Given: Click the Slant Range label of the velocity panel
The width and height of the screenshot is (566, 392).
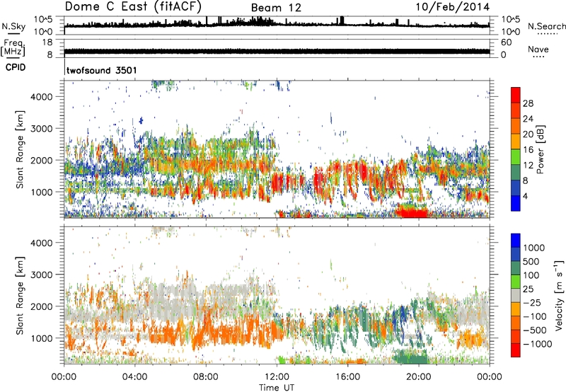Looking at the screenshot, I should coord(20,295).
